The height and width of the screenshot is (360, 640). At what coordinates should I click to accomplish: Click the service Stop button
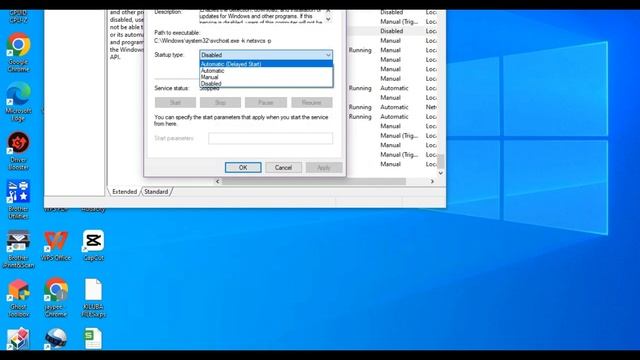point(220,102)
